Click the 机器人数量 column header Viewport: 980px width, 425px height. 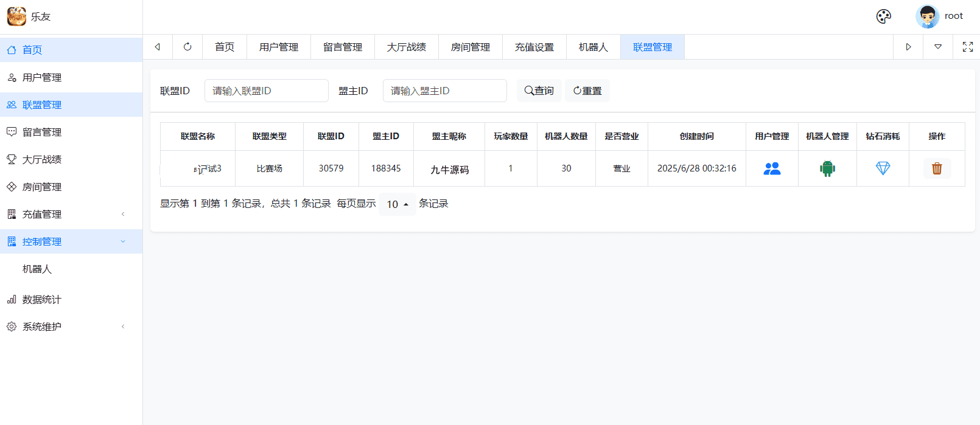point(566,136)
